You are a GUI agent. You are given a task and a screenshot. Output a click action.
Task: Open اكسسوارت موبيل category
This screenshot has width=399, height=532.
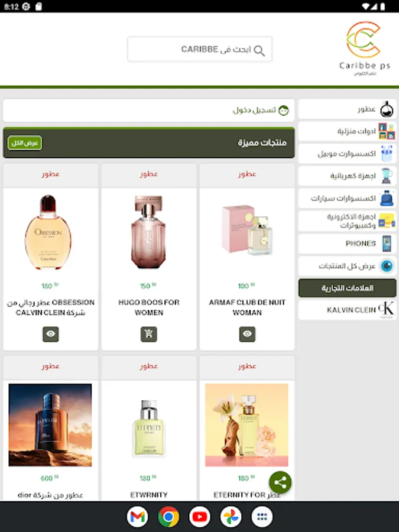pos(347,154)
